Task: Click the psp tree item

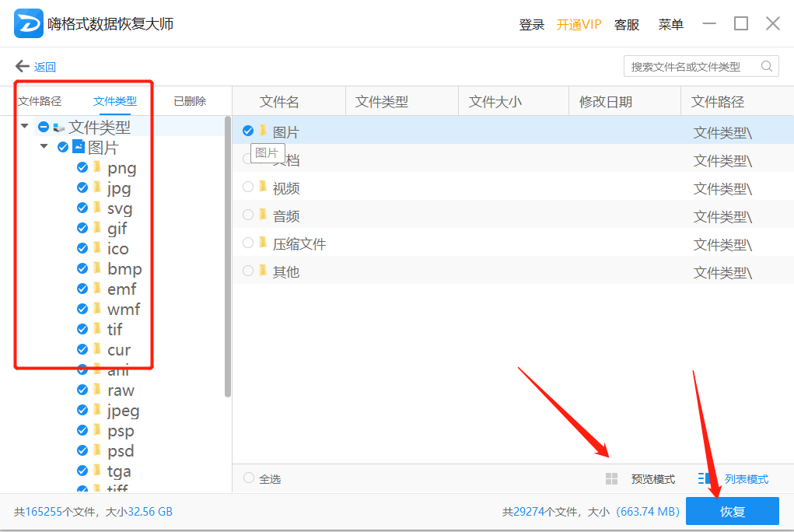Action: coord(121,431)
